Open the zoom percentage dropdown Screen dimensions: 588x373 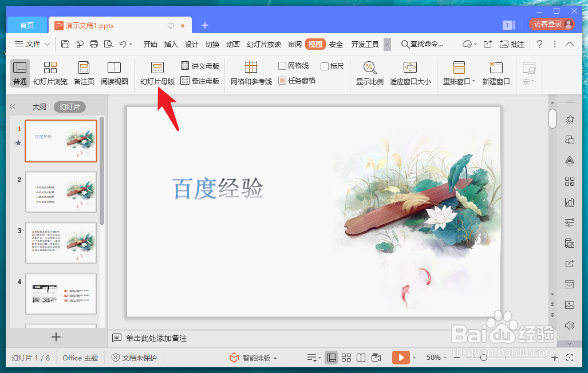point(444,358)
